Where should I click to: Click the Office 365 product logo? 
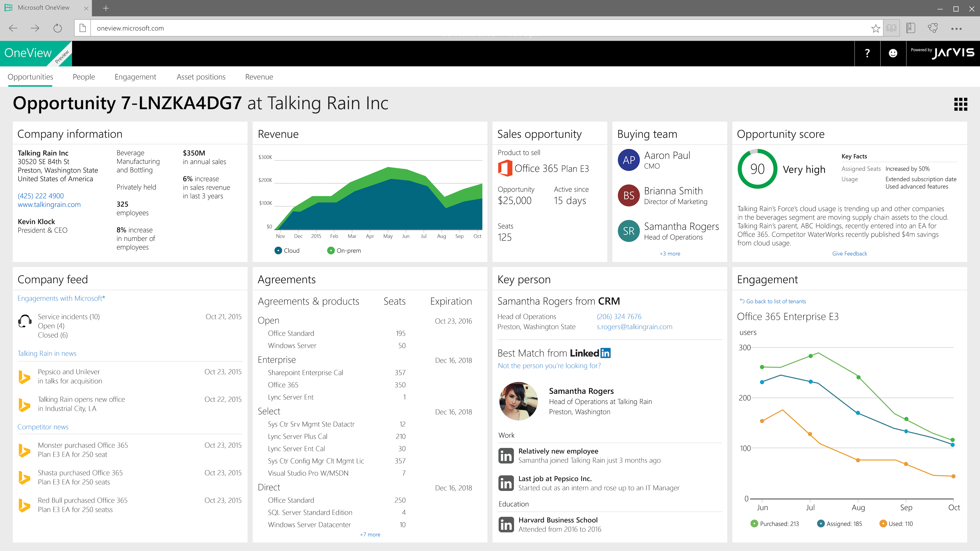(505, 168)
